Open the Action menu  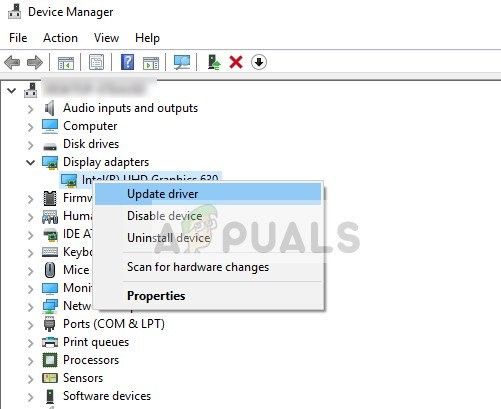point(60,38)
